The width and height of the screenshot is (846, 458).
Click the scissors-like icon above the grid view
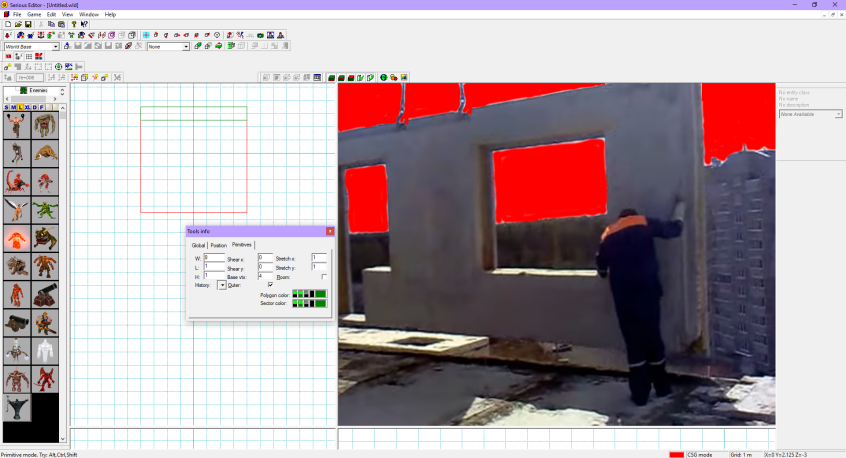pyautogui.click(x=118, y=77)
